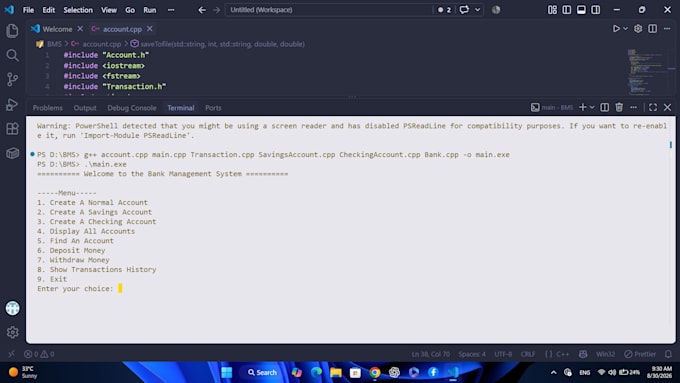Open the Explorer view in activity bar
Image resolution: width=680 pixels, height=383 pixels.
click(13, 31)
